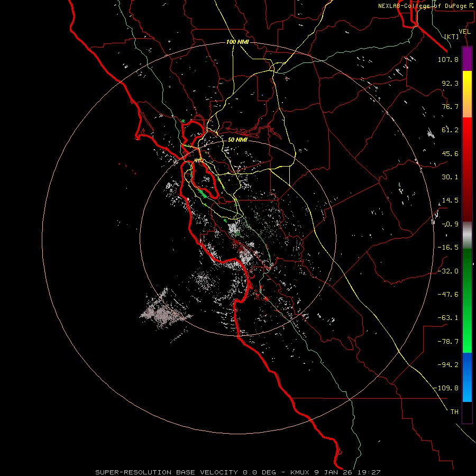476x476 pixels.
Task: Click the 30.1 legend value
Action: click(x=450, y=177)
